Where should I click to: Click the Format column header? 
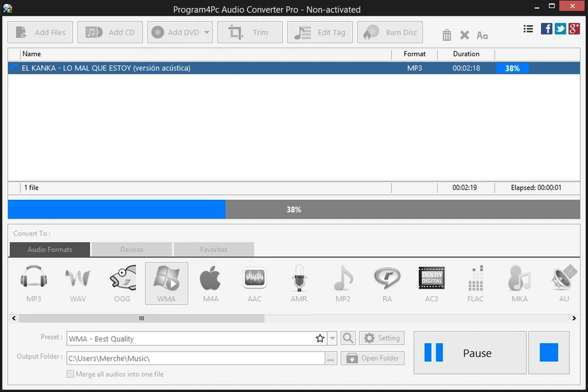[x=414, y=54]
